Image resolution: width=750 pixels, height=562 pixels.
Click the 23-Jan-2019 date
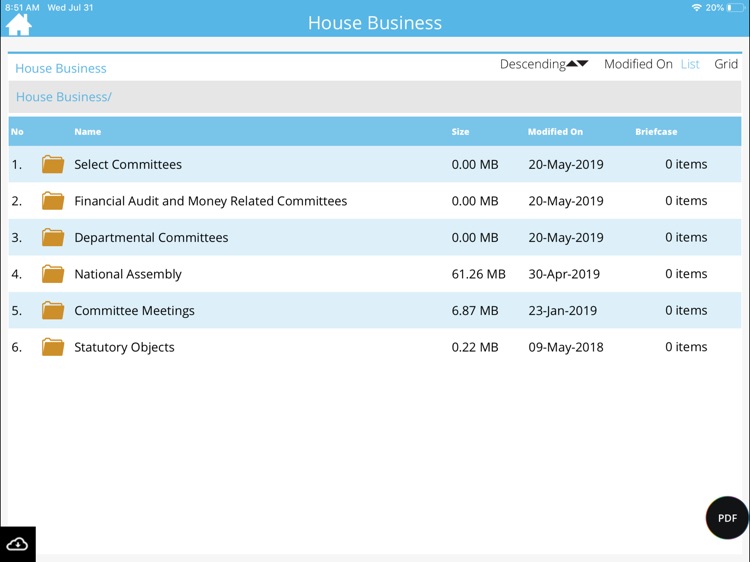coord(562,310)
